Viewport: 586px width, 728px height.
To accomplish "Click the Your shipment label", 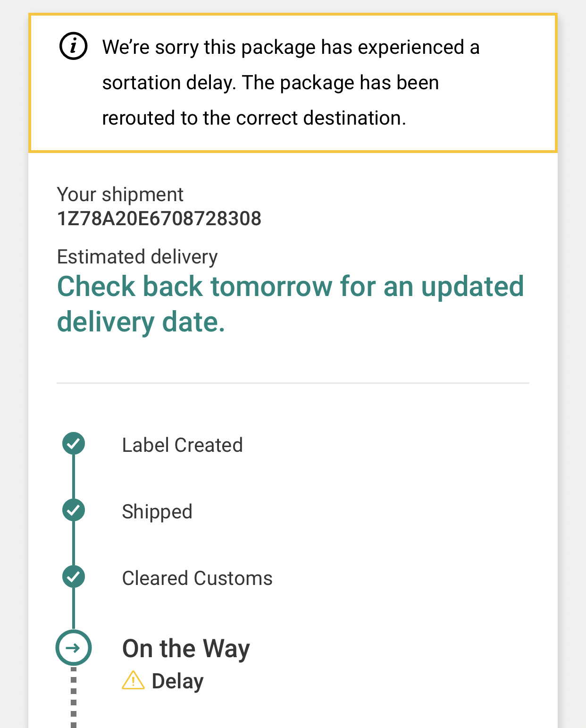I will click(120, 195).
